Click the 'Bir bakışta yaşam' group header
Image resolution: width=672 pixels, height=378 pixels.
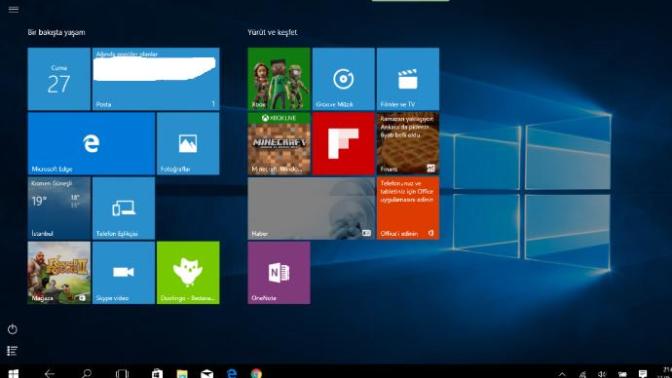click(57, 32)
